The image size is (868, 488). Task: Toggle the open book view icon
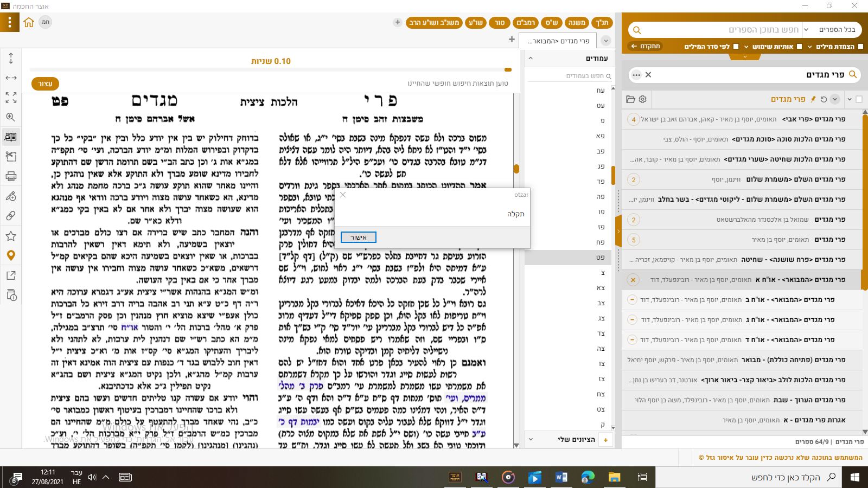pyautogui.click(x=11, y=137)
